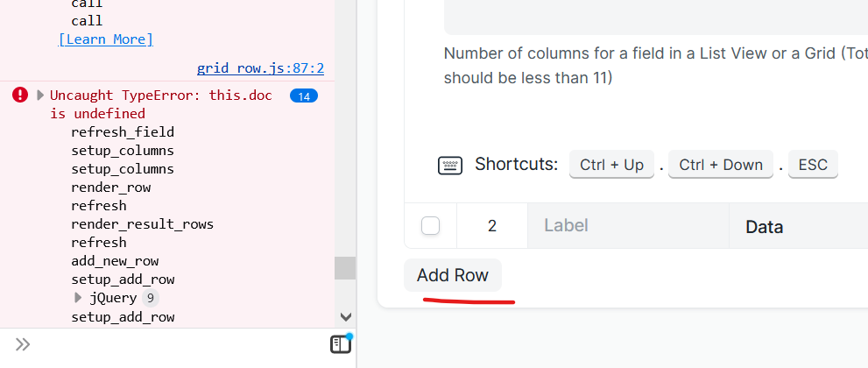
Task: Click the console scrollbar thumb
Action: [x=345, y=268]
